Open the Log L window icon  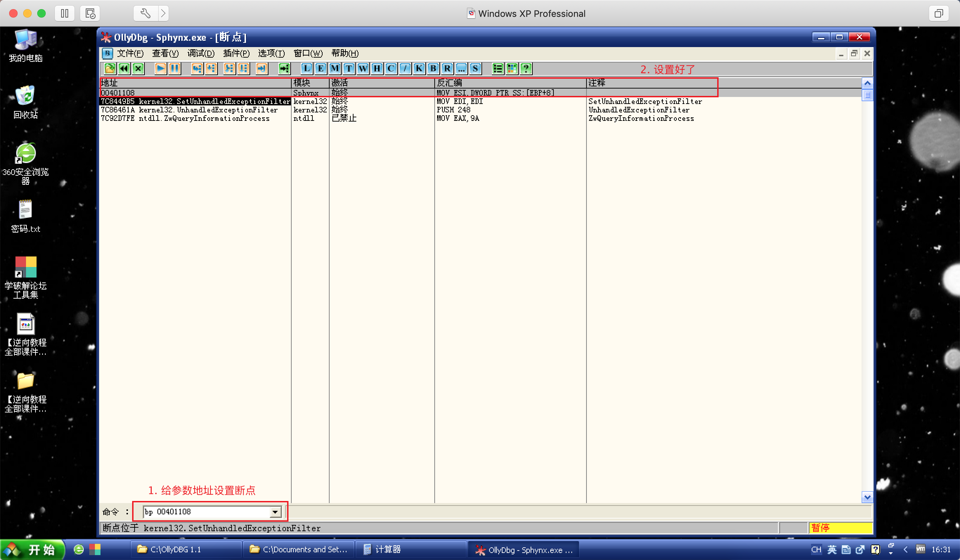coord(306,69)
